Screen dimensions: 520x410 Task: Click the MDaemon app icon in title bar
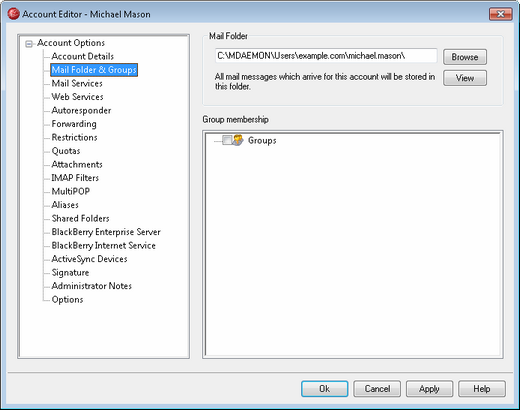pyautogui.click(x=13, y=14)
